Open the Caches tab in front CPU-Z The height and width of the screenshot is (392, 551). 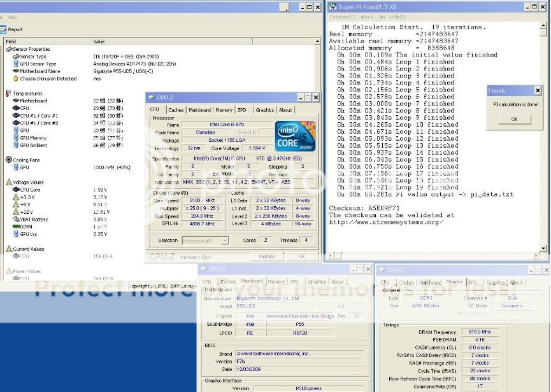[176, 110]
